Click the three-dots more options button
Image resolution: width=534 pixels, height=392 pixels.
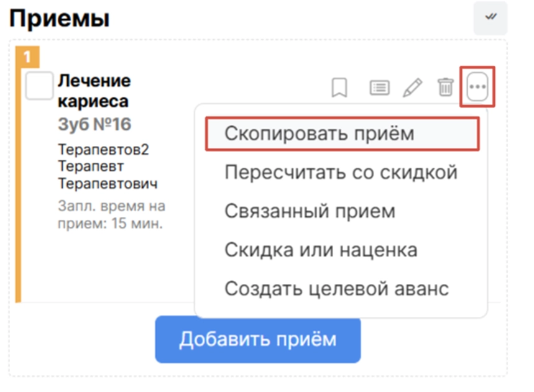point(477,87)
